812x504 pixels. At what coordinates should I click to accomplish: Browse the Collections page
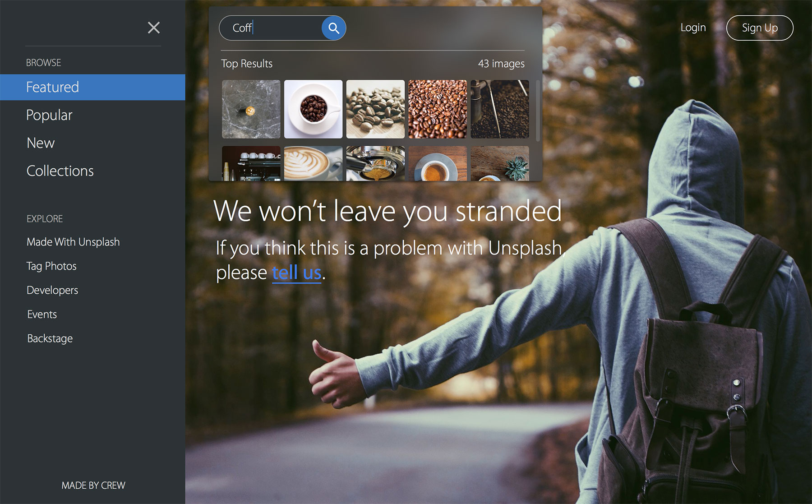60,171
